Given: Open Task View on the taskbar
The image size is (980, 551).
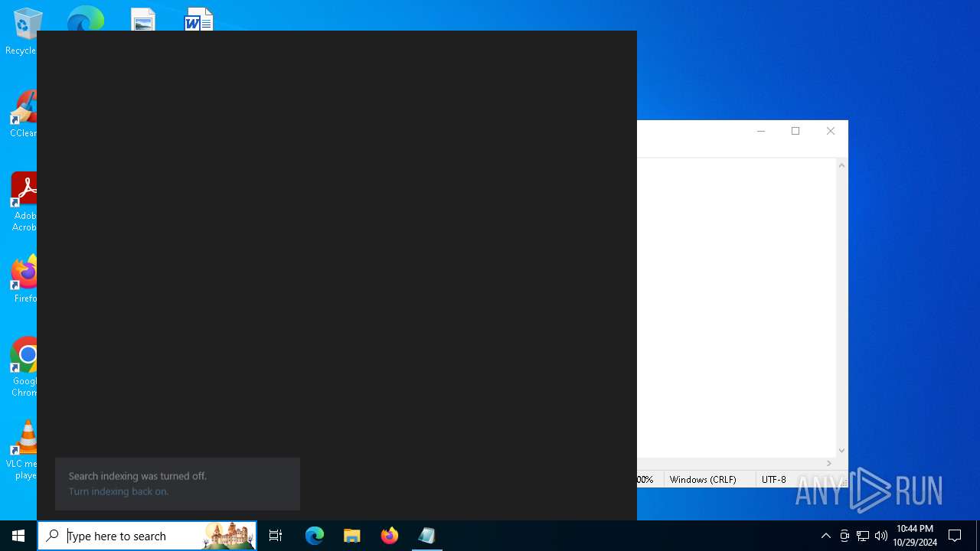Looking at the screenshot, I should [276, 536].
